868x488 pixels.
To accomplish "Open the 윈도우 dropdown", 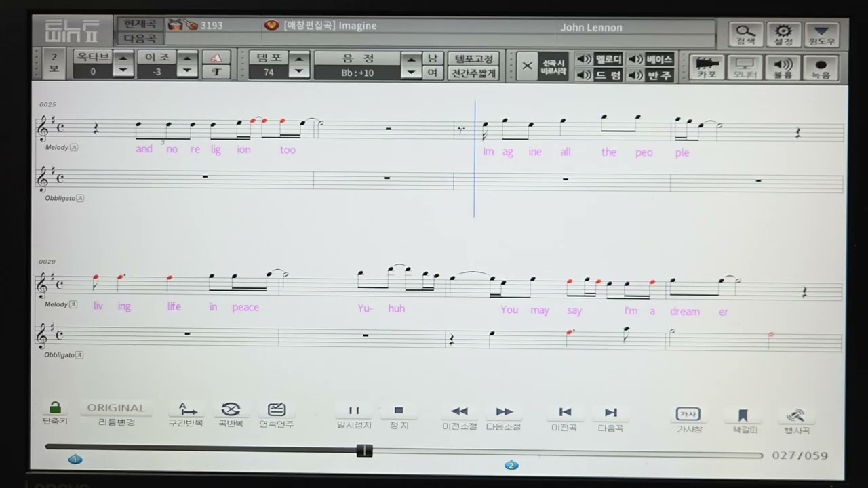I will tap(822, 35).
